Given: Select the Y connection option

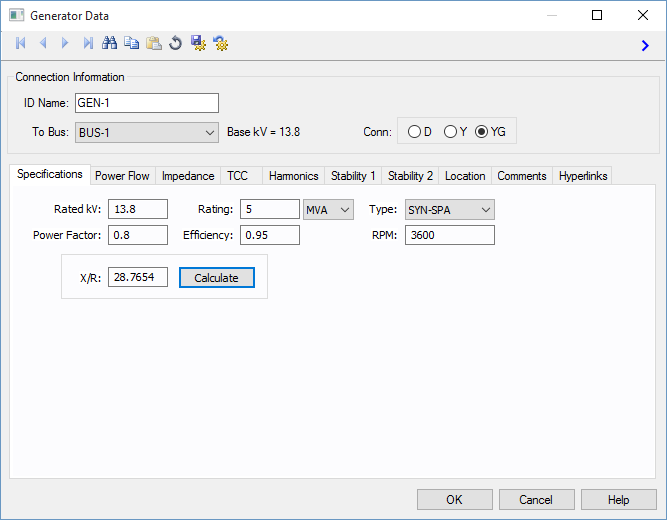Looking at the screenshot, I should [x=450, y=132].
